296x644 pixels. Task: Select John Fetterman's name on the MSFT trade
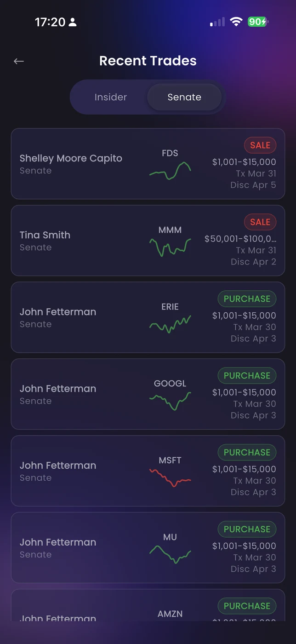click(x=58, y=466)
